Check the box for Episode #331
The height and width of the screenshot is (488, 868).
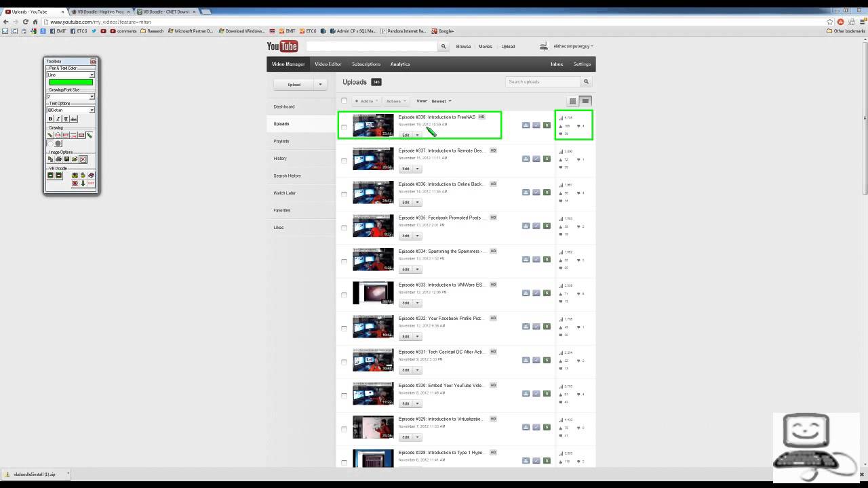344,362
